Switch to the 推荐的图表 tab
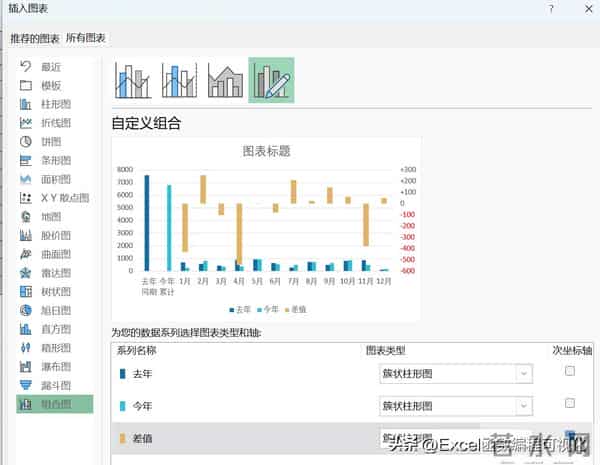The image size is (600, 465). (x=34, y=38)
